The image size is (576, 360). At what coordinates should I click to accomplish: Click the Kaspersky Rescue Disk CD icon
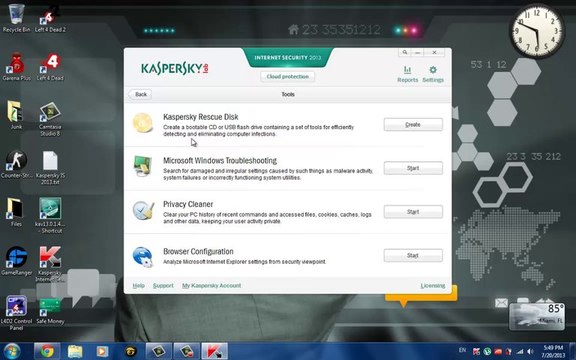click(143, 123)
